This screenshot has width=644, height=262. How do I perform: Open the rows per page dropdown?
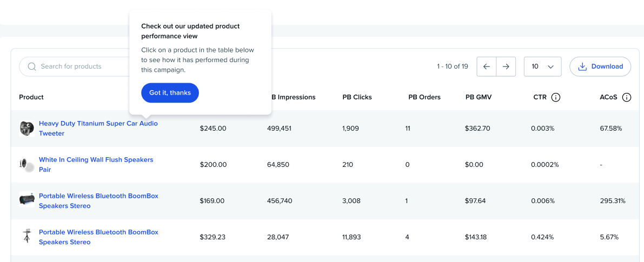542,66
